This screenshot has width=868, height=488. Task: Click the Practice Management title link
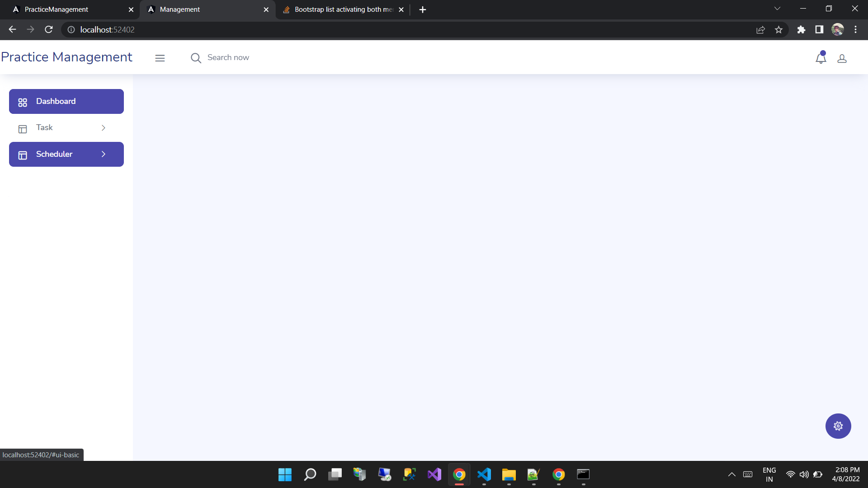coord(66,56)
